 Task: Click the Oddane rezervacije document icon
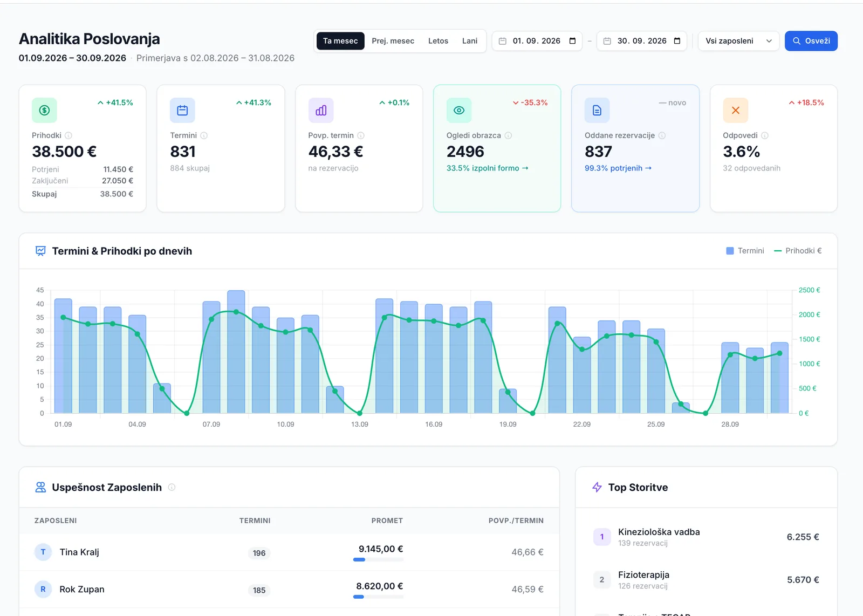point(597,110)
